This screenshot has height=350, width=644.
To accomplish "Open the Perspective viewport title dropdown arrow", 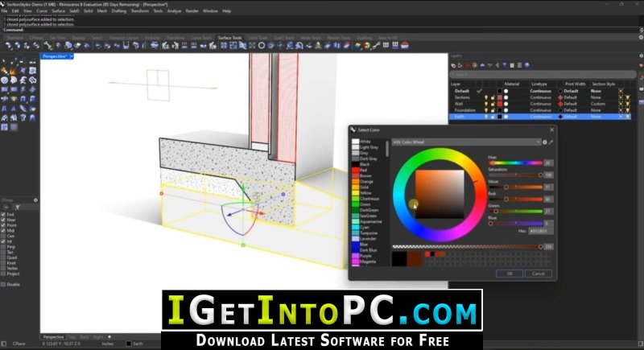I will tap(72, 56).
